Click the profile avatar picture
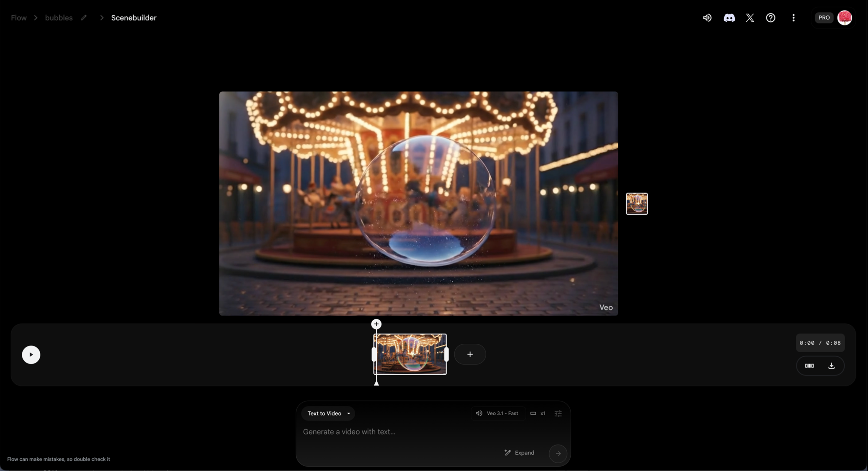Image resolution: width=868 pixels, height=471 pixels. click(x=844, y=18)
